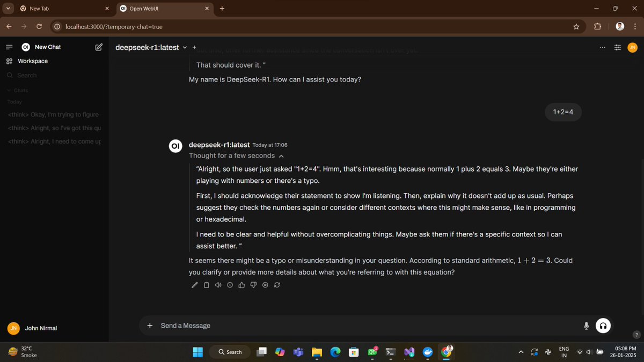The image size is (644, 362).
Task: Open Docker Desktop from taskbar
Action: [x=428, y=352]
